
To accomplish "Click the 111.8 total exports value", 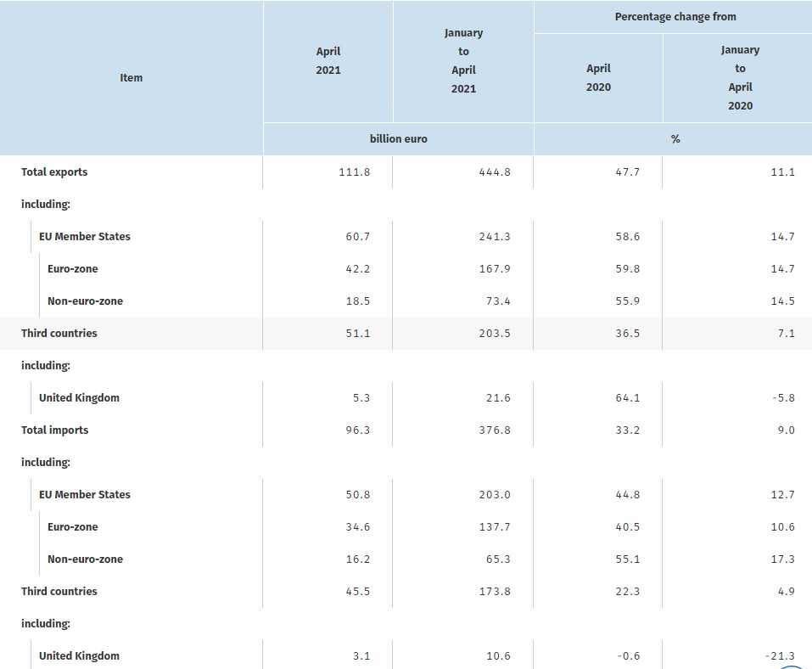I will point(355,171).
